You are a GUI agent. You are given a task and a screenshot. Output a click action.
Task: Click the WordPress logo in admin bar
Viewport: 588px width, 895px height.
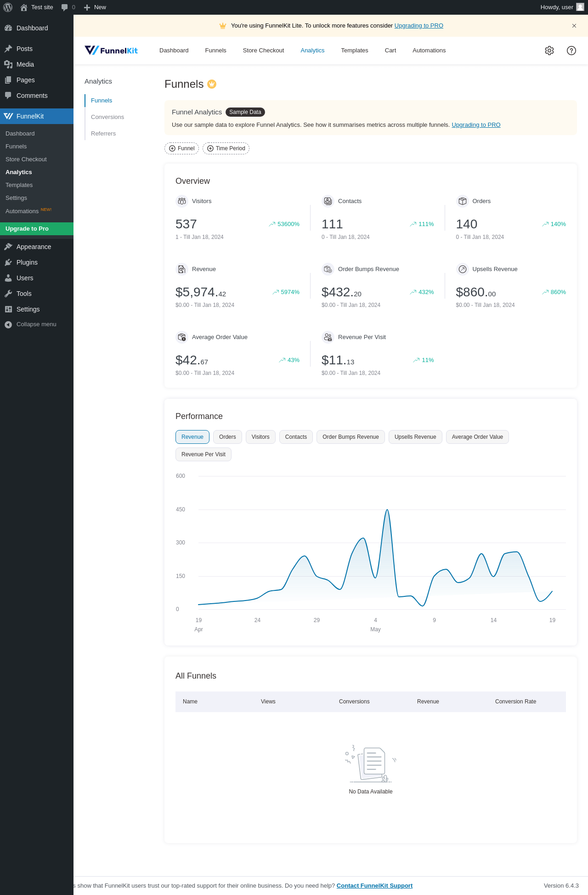8,7
